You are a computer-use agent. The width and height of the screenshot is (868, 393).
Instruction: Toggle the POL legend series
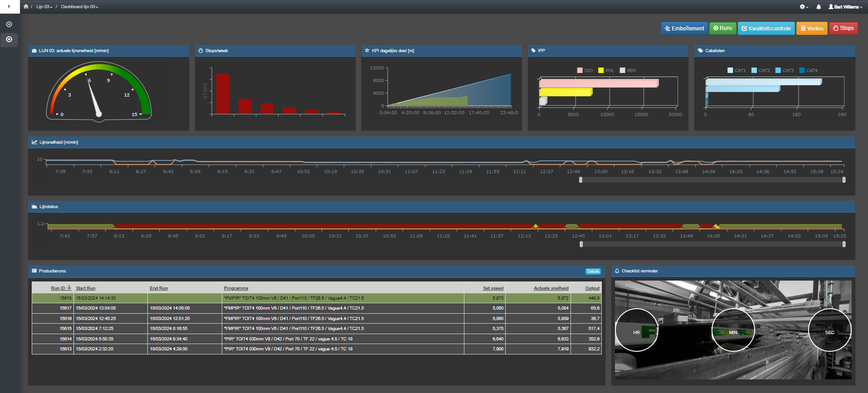click(606, 70)
